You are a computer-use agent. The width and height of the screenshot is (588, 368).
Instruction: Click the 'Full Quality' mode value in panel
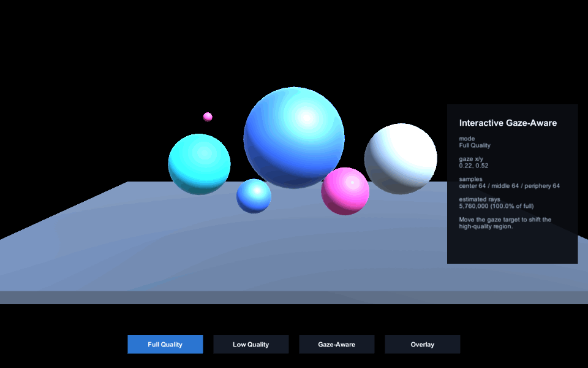tap(475, 145)
